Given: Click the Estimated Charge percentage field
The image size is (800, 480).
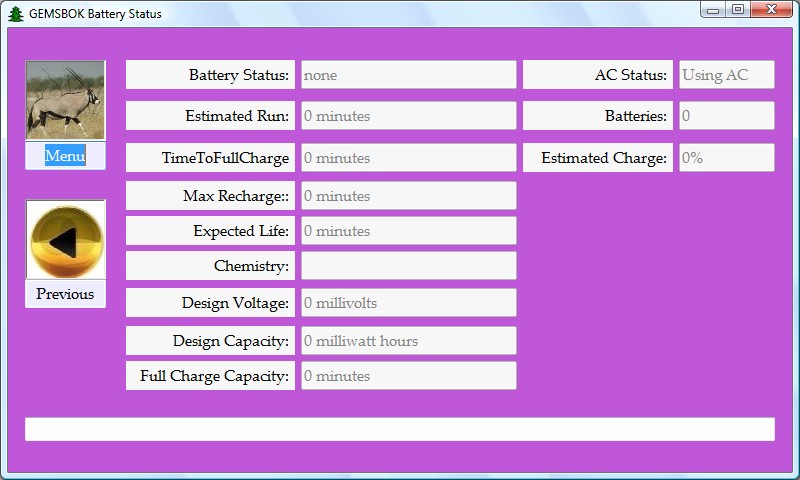Looking at the screenshot, I should [726, 158].
